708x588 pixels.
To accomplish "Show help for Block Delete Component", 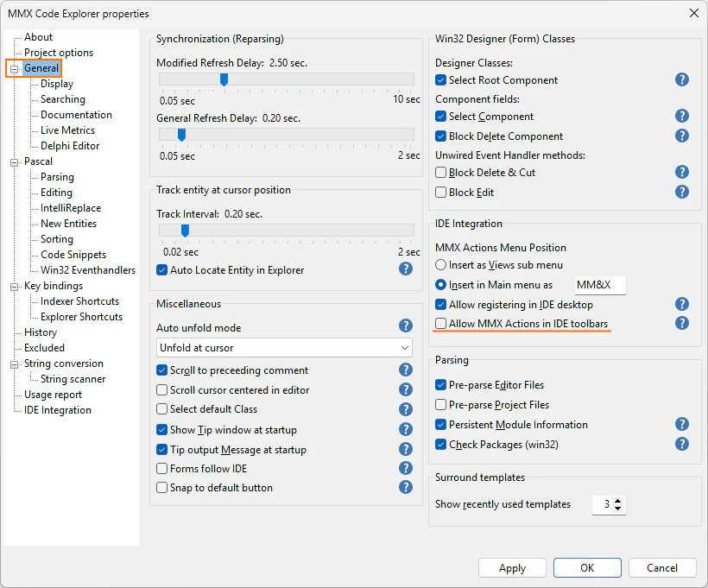I will (x=682, y=136).
